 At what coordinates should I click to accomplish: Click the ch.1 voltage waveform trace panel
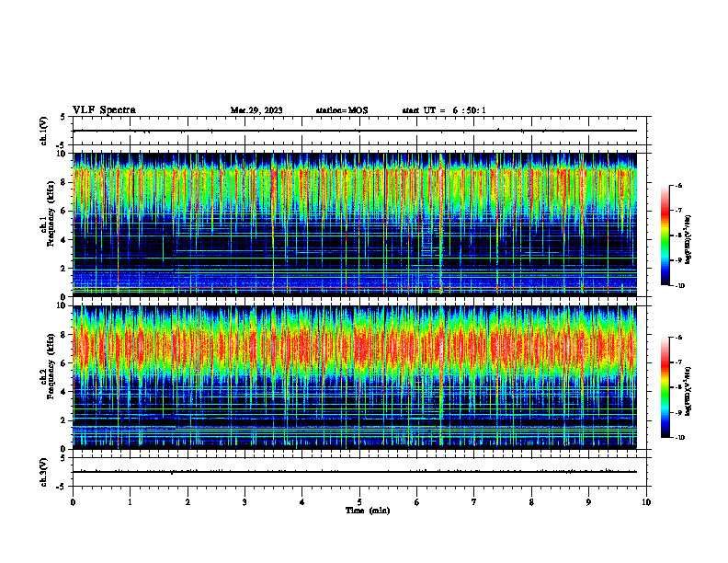[359, 131]
